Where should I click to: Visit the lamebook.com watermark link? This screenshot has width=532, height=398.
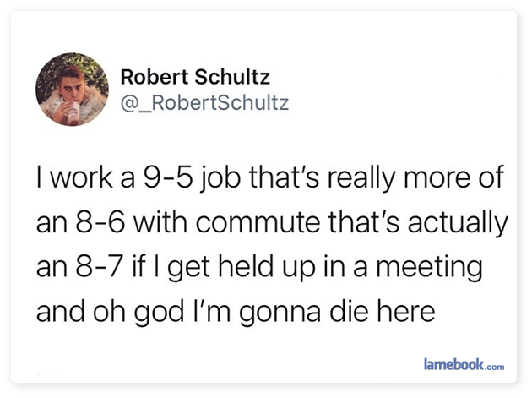click(x=464, y=364)
